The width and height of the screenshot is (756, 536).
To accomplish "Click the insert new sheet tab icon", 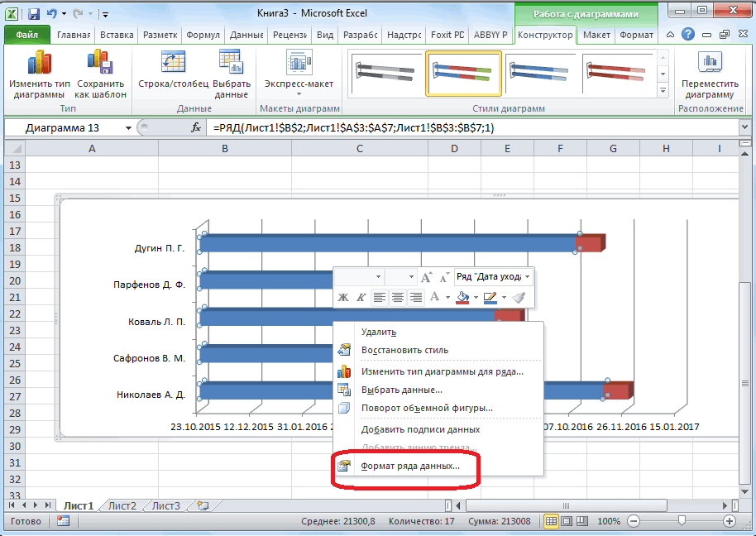I will pos(201,505).
